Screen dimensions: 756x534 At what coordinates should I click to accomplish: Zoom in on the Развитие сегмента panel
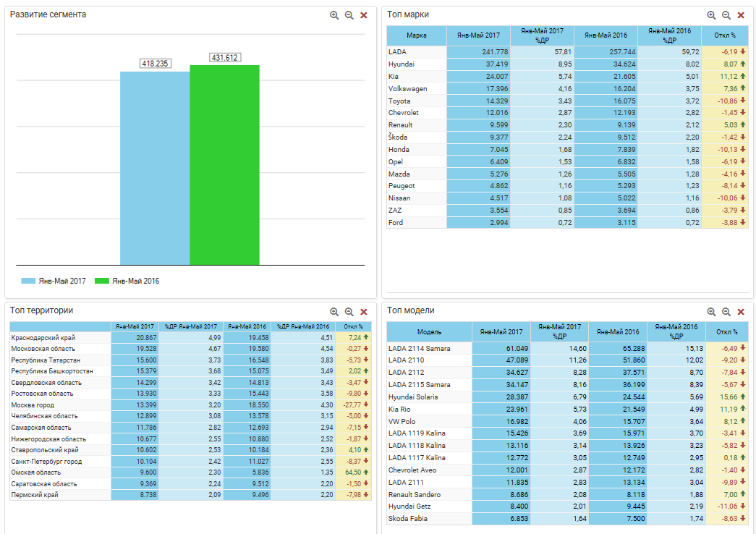tap(334, 15)
